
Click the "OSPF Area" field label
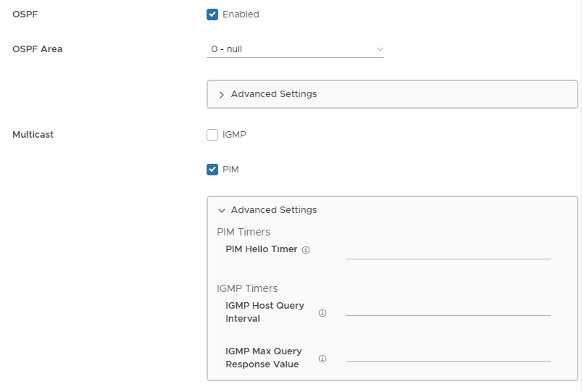coord(38,49)
